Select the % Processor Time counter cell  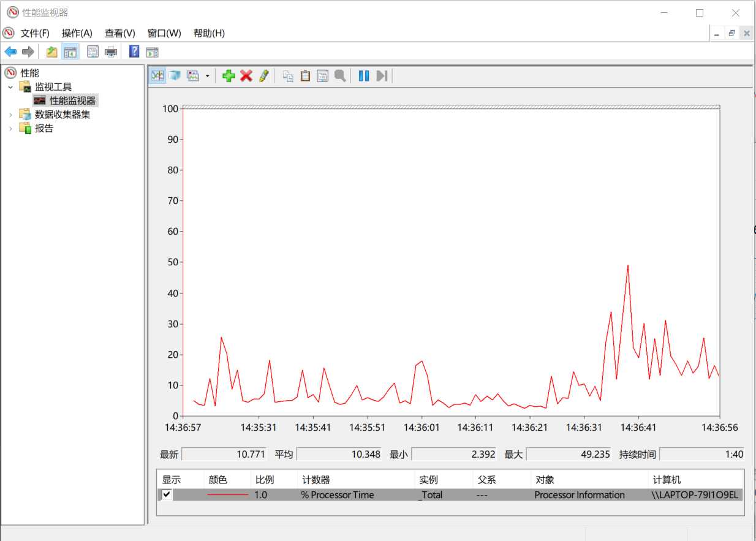click(x=337, y=495)
